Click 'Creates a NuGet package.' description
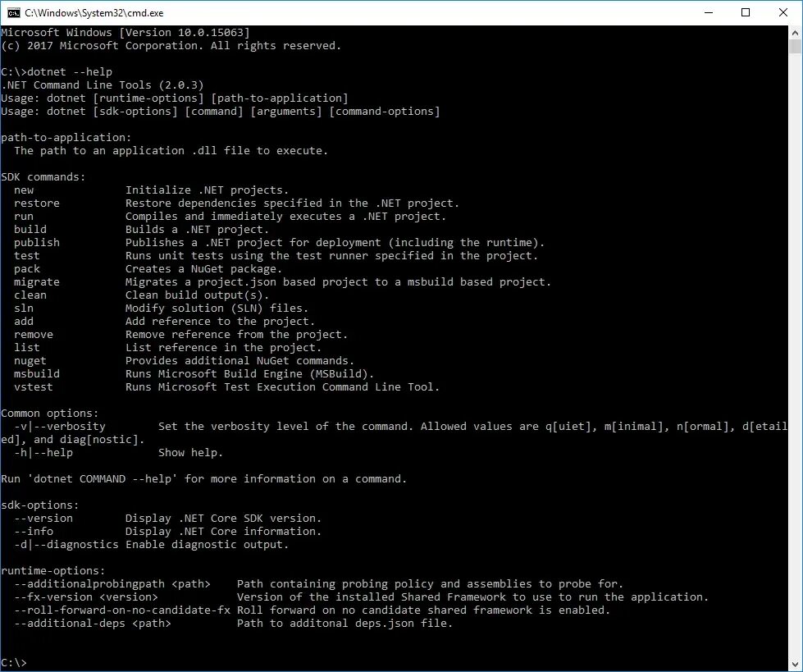 203,269
